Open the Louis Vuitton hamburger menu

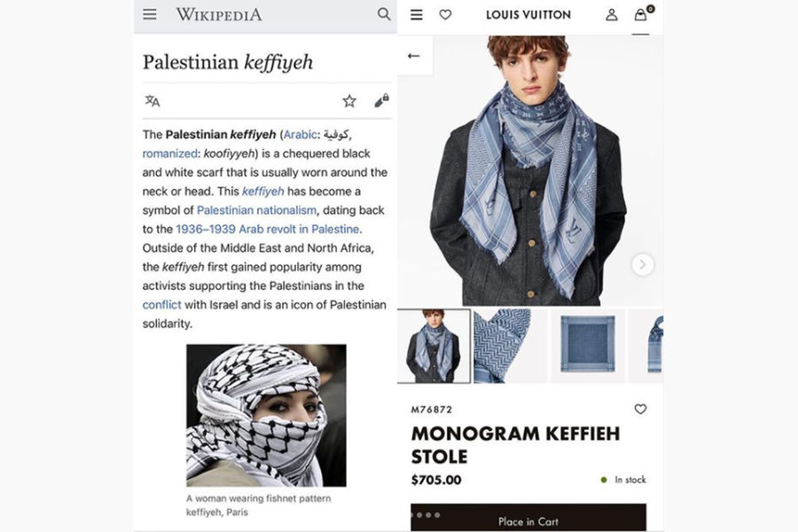pos(417,15)
